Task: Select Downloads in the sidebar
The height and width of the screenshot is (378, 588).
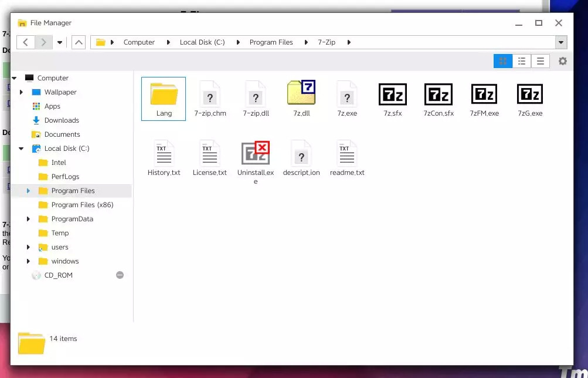Action: (x=62, y=120)
